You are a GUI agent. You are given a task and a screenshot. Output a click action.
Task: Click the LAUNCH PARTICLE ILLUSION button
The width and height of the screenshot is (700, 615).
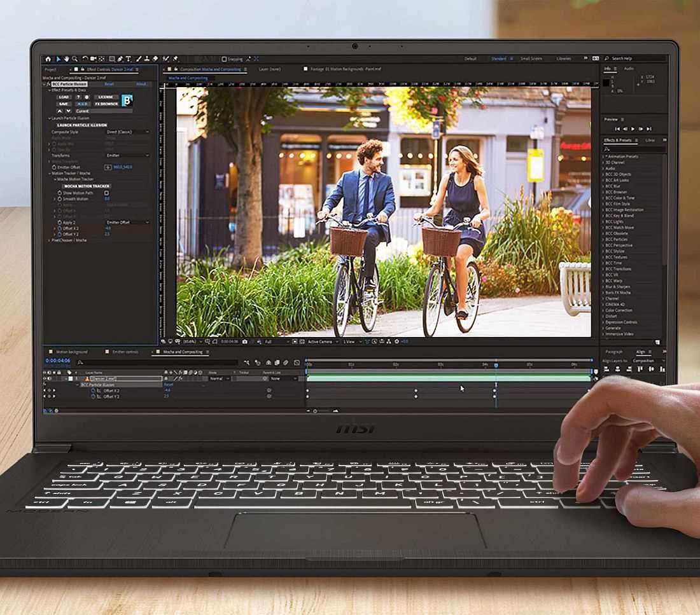[x=82, y=125]
